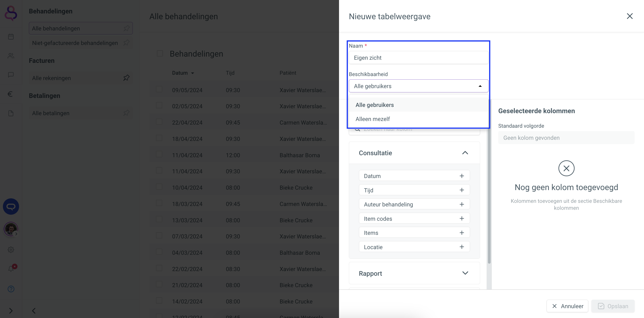Open the documents icon in the sidebar
Viewport: 644px width, 318px height.
point(11,113)
